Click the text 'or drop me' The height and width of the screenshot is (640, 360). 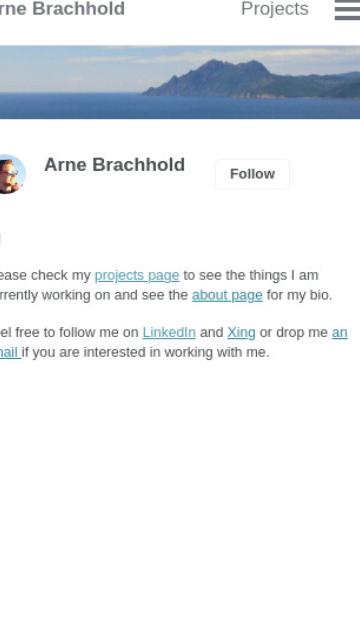294,333
